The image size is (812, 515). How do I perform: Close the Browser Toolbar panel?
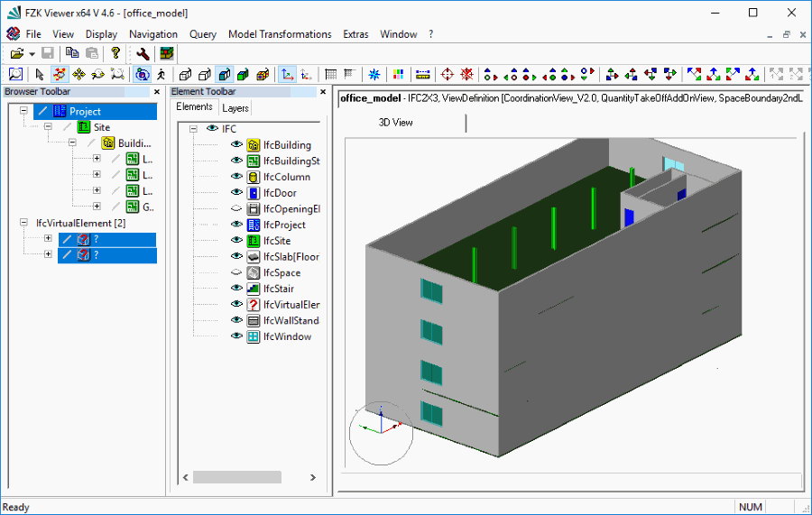(157, 92)
